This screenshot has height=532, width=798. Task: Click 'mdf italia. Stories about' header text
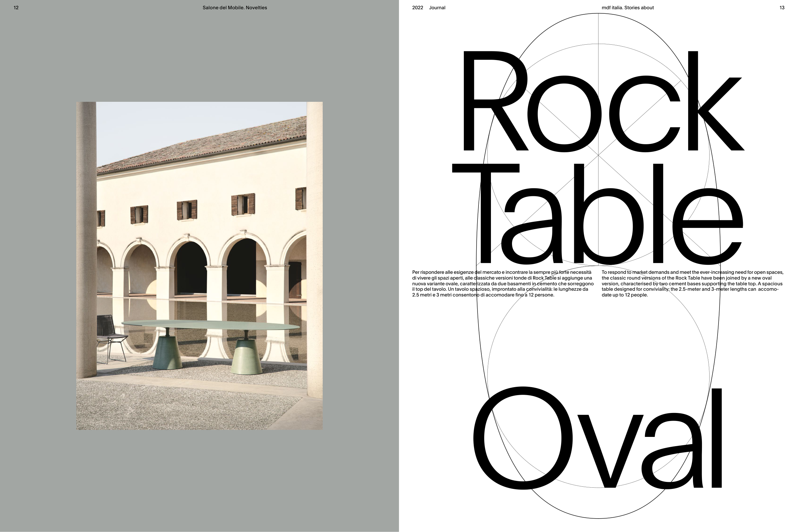(627, 8)
